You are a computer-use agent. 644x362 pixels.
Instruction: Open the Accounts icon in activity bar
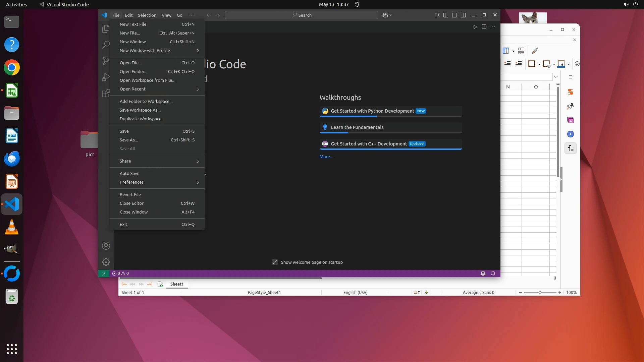[x=106, y=246]
